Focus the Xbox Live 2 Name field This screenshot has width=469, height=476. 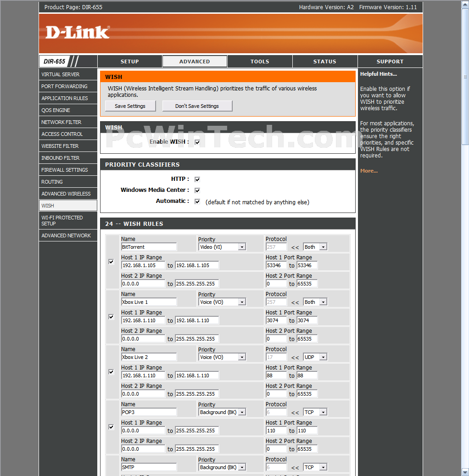point(149,357)
